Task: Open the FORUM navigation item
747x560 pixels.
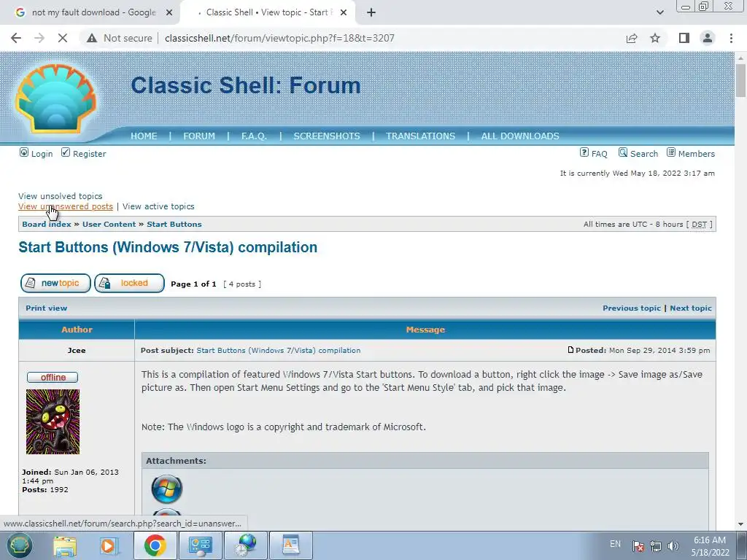Action: point(199,136)
